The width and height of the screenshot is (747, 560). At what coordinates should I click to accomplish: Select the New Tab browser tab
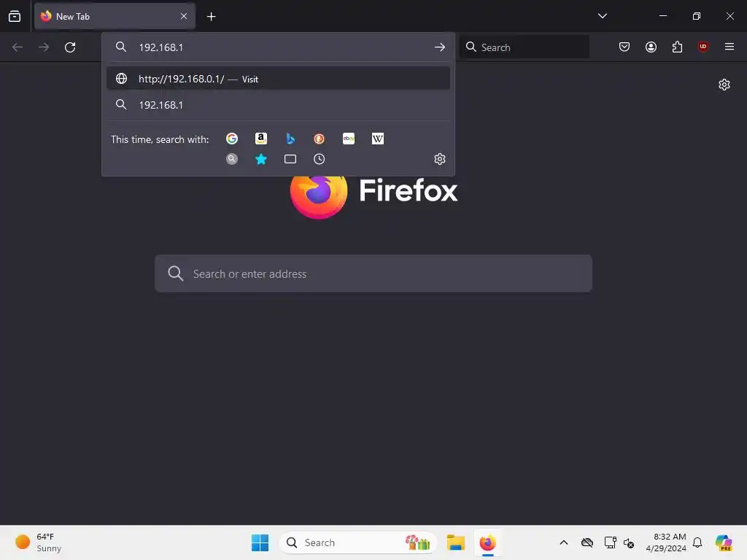point(115,16)
